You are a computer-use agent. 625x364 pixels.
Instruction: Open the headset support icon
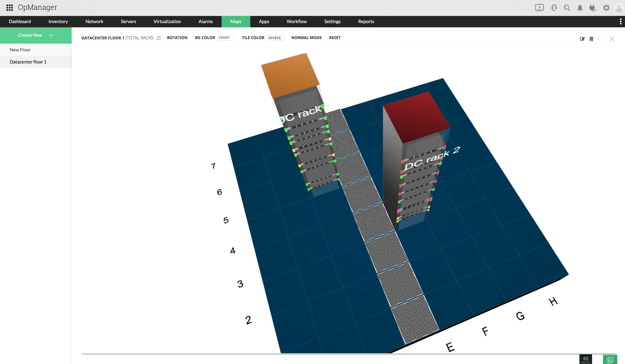click(554, 8)
